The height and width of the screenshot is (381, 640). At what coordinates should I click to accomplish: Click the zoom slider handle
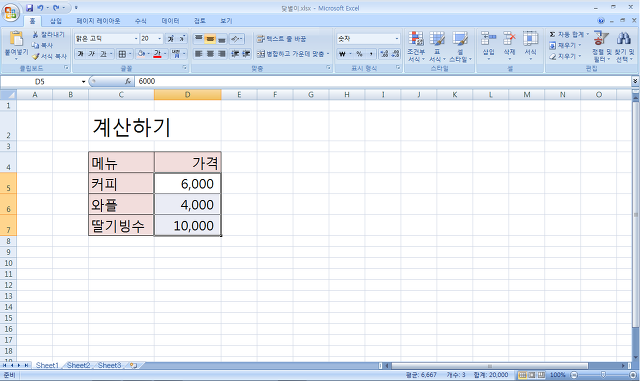603,374
